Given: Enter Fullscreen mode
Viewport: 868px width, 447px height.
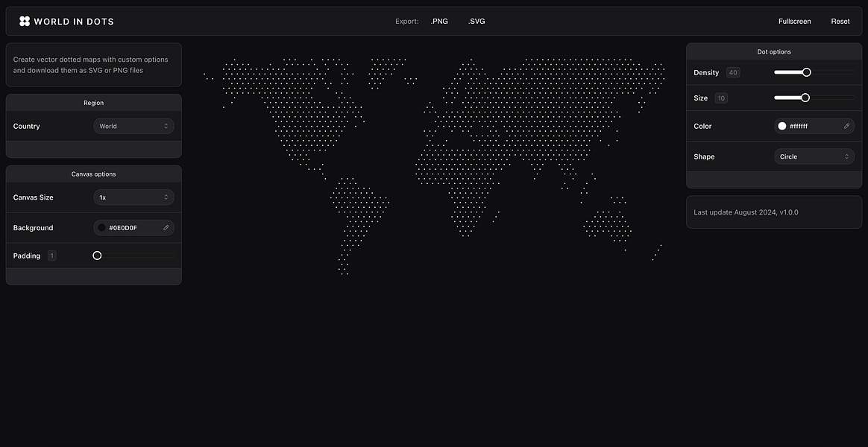Looking at the screenshot, I should click(x=794, y=21).
